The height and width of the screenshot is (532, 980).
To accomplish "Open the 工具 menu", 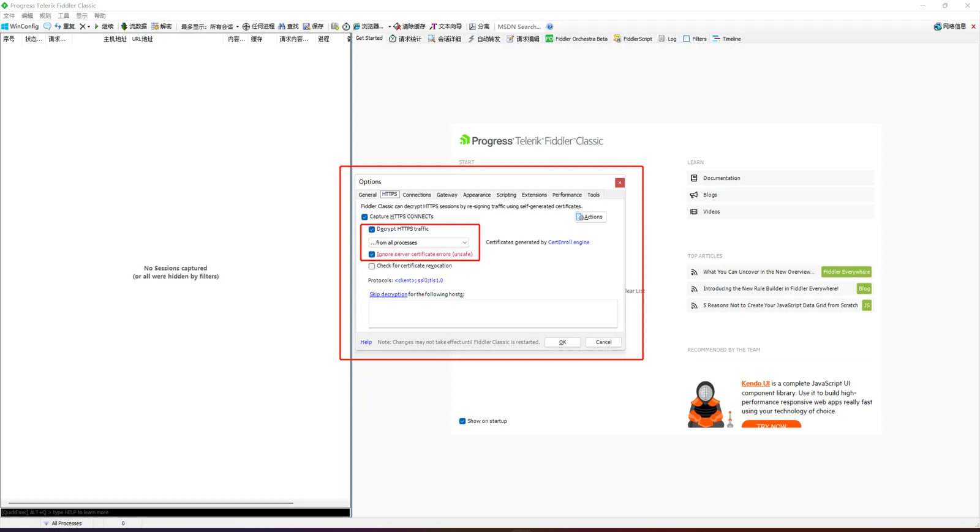I will pos(64,16).
